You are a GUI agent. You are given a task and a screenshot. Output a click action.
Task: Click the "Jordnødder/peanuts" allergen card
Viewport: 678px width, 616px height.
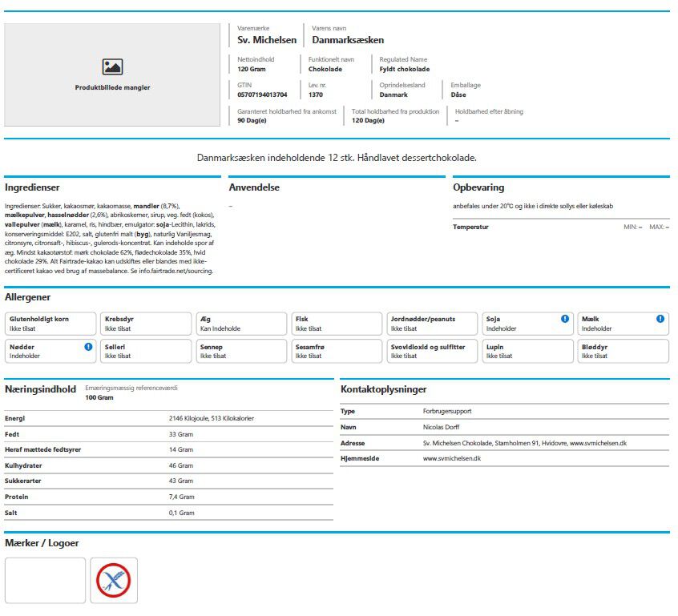pyautogui.click(x=432, y=324)
